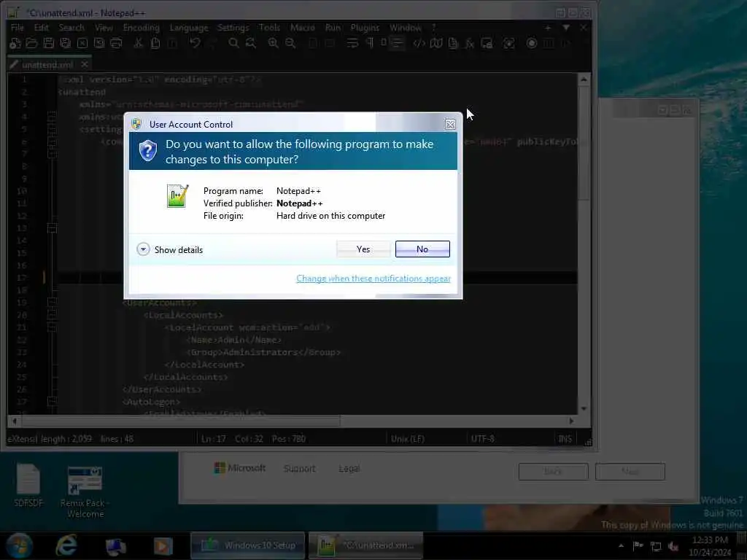Click the Unix (LF) status bar entry
The image size is (747, 560).
coord(407,438)
